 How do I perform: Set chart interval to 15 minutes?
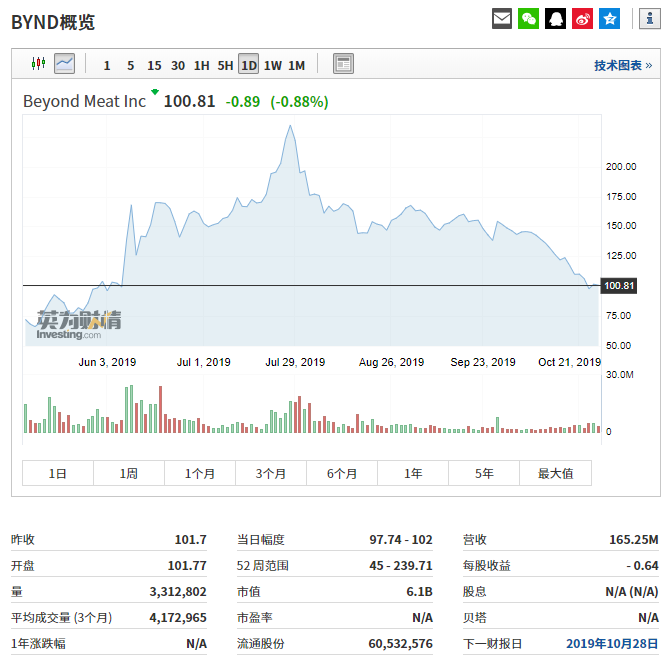(x=154, y=65)
